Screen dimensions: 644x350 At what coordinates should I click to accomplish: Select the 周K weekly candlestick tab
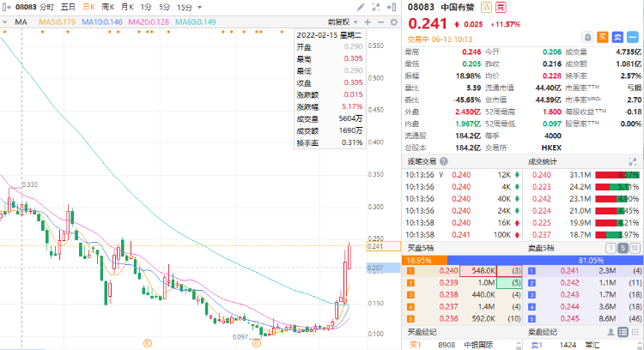(x=108, y=7)
